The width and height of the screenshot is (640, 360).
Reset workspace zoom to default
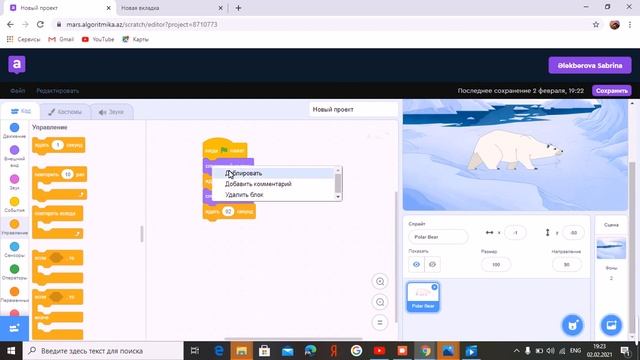[x=380, y=322]
